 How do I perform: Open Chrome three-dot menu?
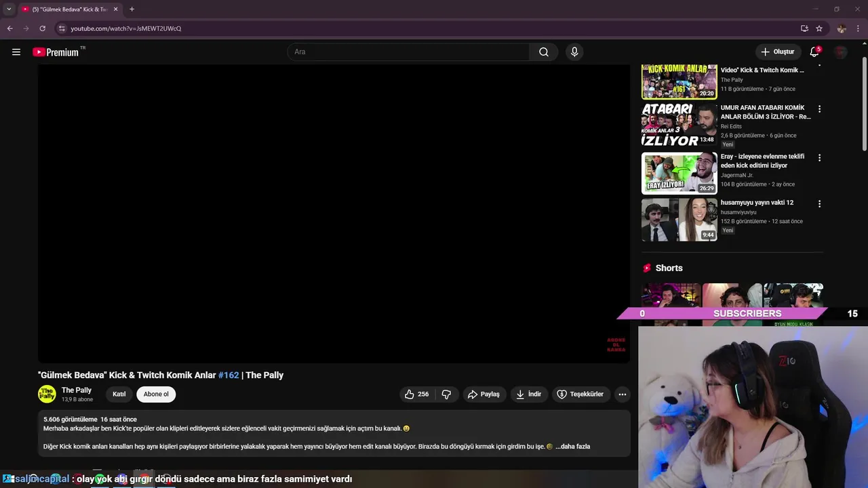tap(858, 28)
